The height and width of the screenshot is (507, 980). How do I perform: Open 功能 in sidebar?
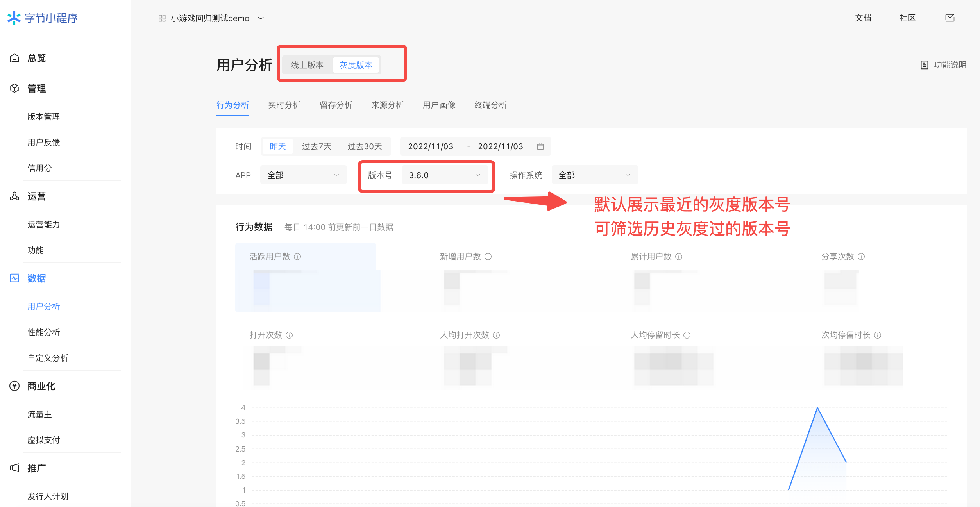coord(36,250)
